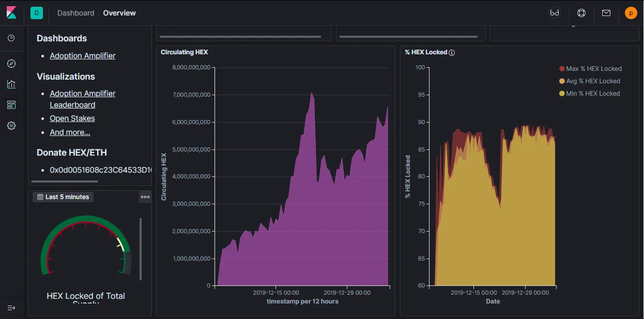The image size is (644, 319).
Task: Click the Donate HEX/ETH heading
Action: [x=72, y=153]
